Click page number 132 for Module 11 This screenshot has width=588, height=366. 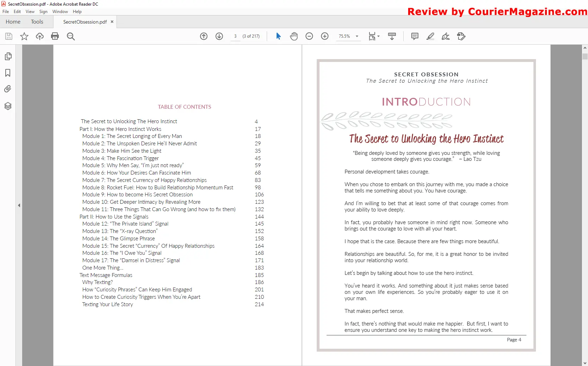click(x=259, y=209)
